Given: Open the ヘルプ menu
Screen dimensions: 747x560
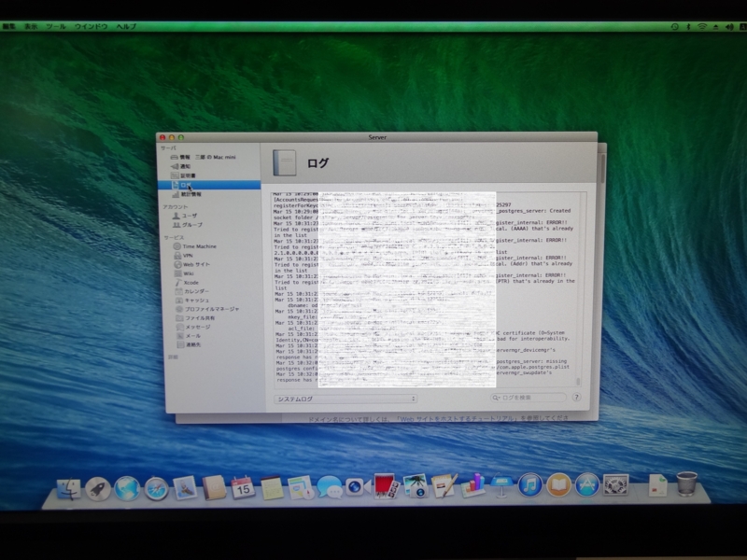Looking at the screenshot, I should (x=126, y=27).
